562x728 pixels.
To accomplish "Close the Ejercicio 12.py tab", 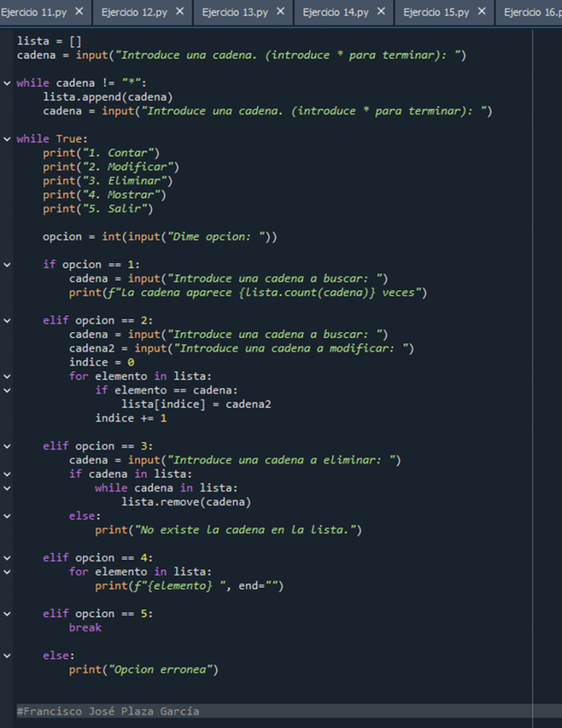I will [179, 11].
